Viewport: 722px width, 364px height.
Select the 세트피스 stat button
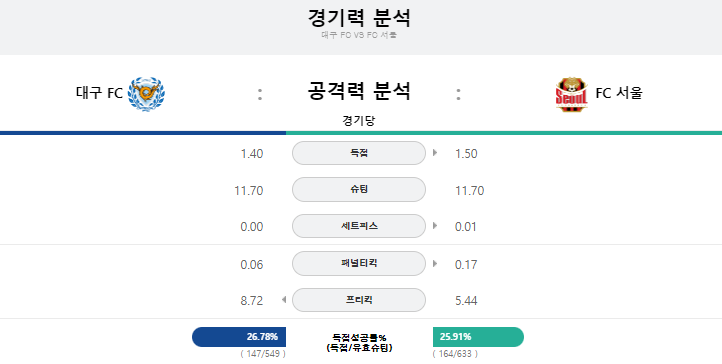coord(359,226)
